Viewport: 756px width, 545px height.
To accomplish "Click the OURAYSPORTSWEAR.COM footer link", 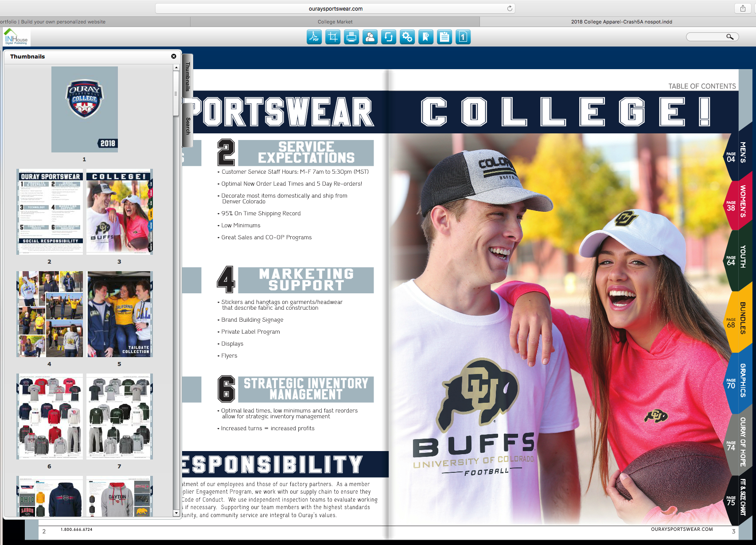I will tap(682, 529).
